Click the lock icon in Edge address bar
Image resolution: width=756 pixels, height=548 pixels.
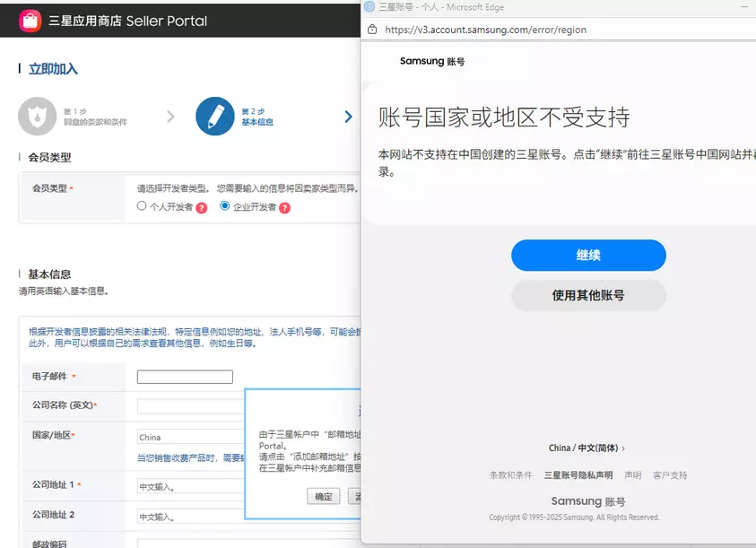coord(372,30)
